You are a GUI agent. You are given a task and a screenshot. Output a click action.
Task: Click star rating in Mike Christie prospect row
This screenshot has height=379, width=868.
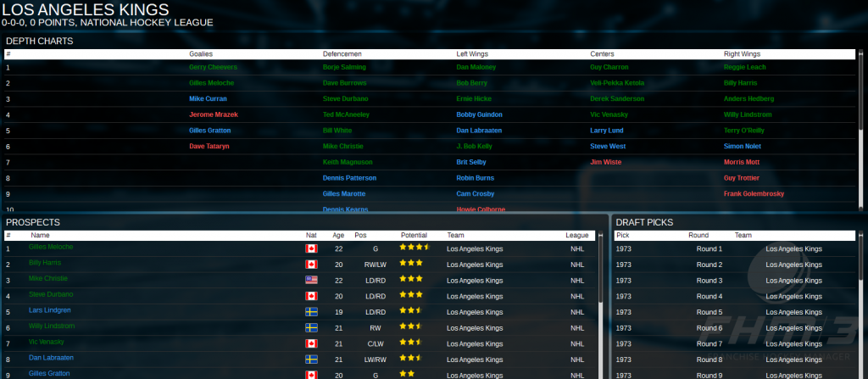point(411,279)
